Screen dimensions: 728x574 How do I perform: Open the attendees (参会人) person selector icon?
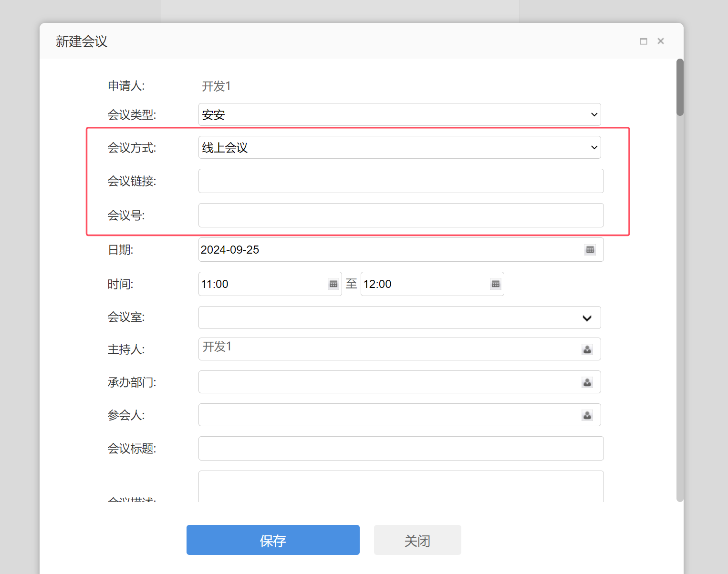pyautogui.click(x=587, y=415)
